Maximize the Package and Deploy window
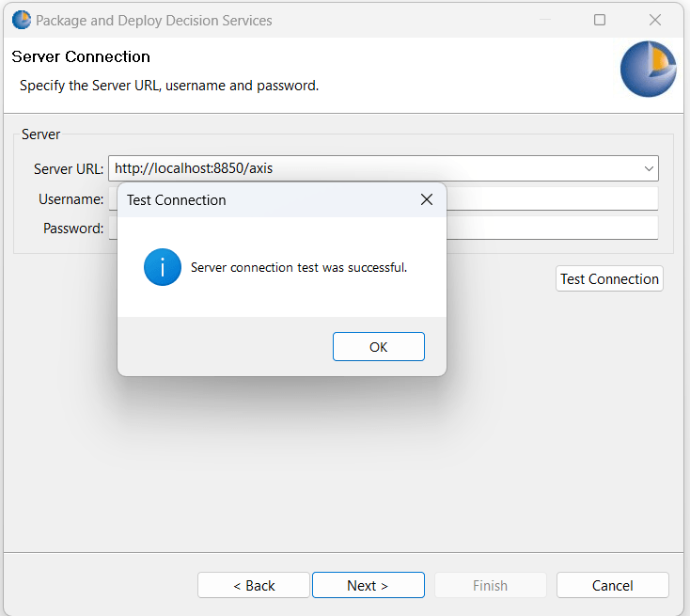Viewport: 690px width, 616px height. click(x=600, y=20)
